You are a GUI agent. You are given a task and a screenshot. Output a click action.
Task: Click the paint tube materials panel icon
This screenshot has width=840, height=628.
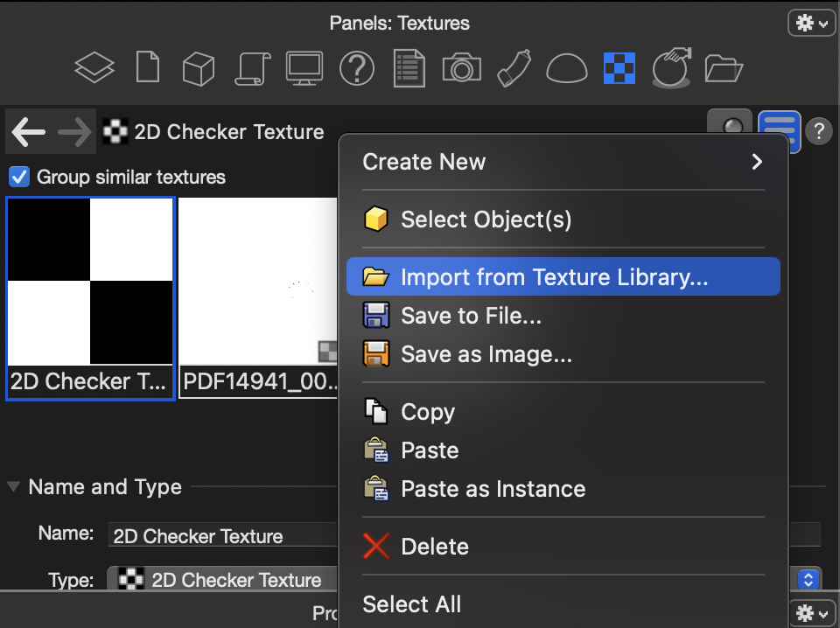(x=514, y=67)
